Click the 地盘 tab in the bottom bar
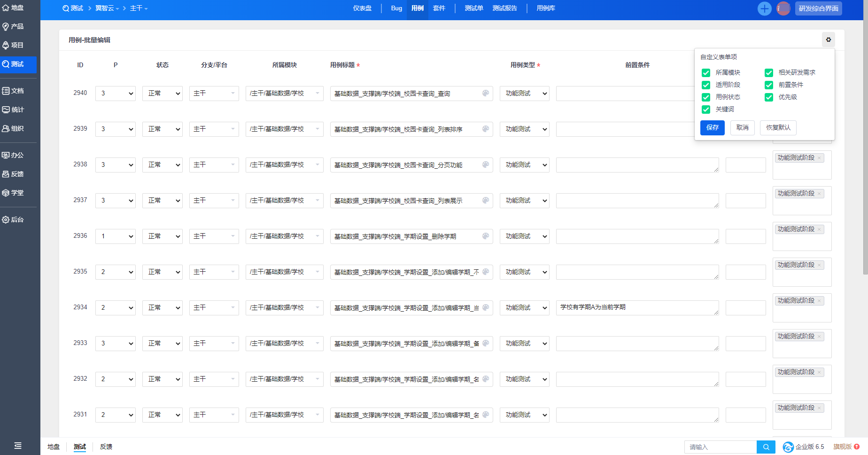This screenshot has height=455, width=868. tap(54, 447)
